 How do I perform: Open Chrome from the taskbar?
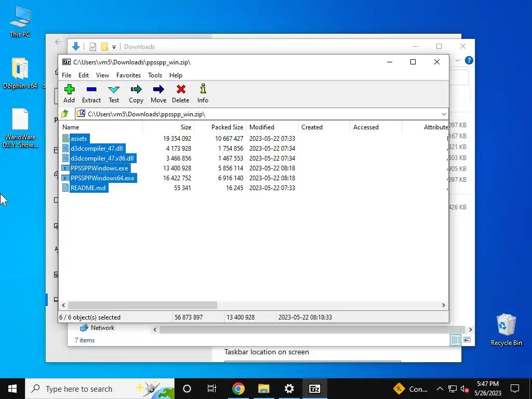tap(238, 389)
